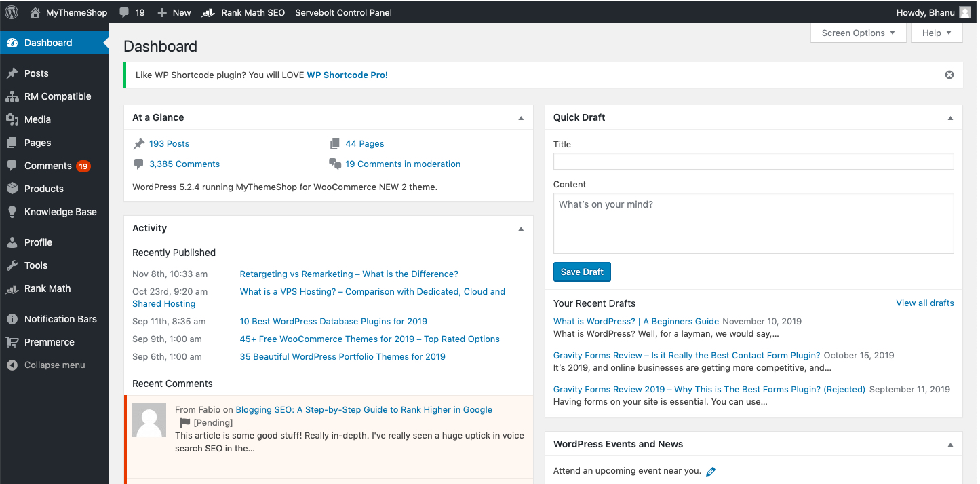The width and height of the screenshot is (980, 484).
Task: Collapse the At a Glance panel
Action: (521, 118)
